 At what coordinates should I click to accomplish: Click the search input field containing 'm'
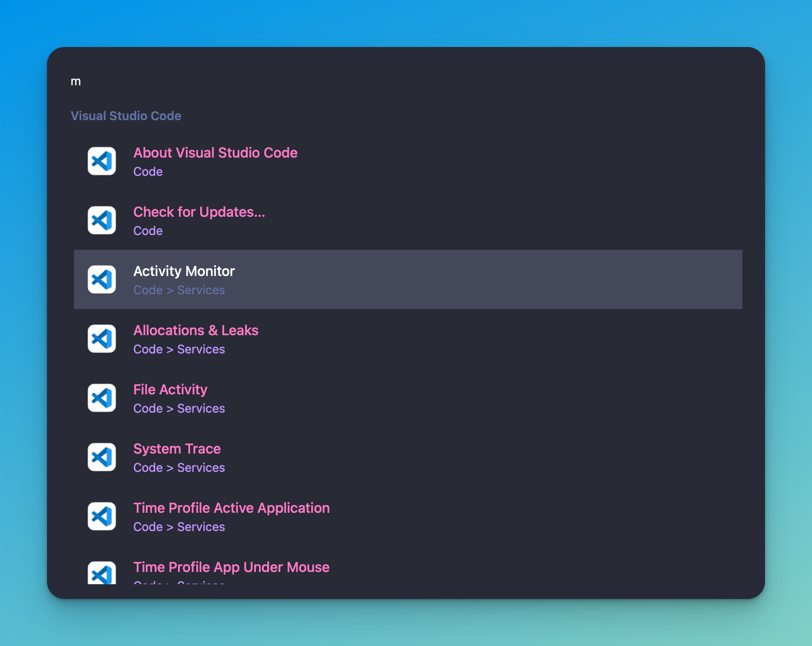[x=406, y=81]
